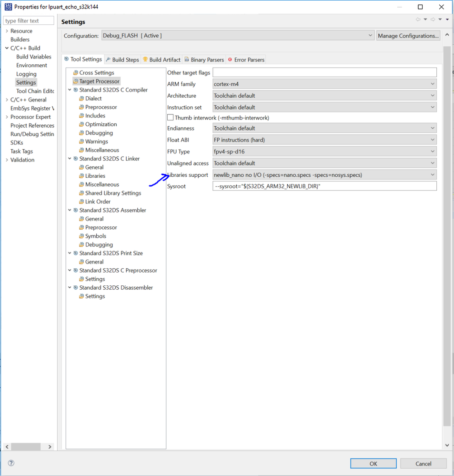
Task: Select the Target Processor icon
Action: (x=76, y=81)
